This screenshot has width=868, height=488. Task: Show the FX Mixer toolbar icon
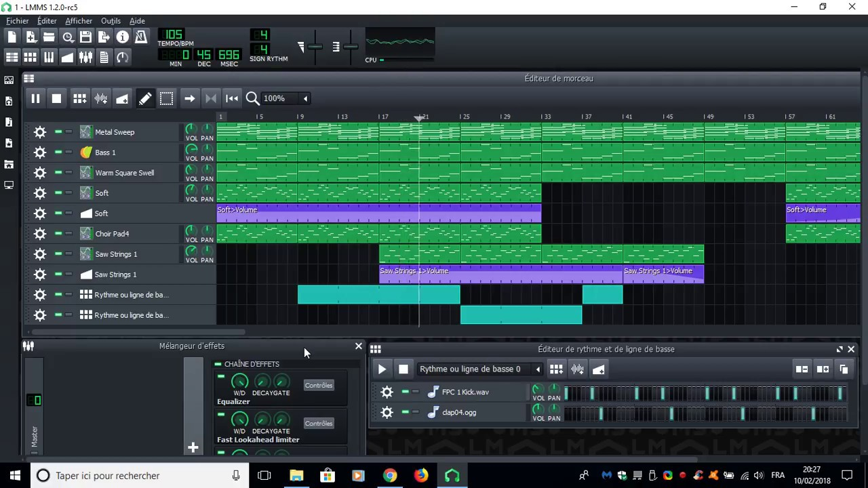pos(85,58)
